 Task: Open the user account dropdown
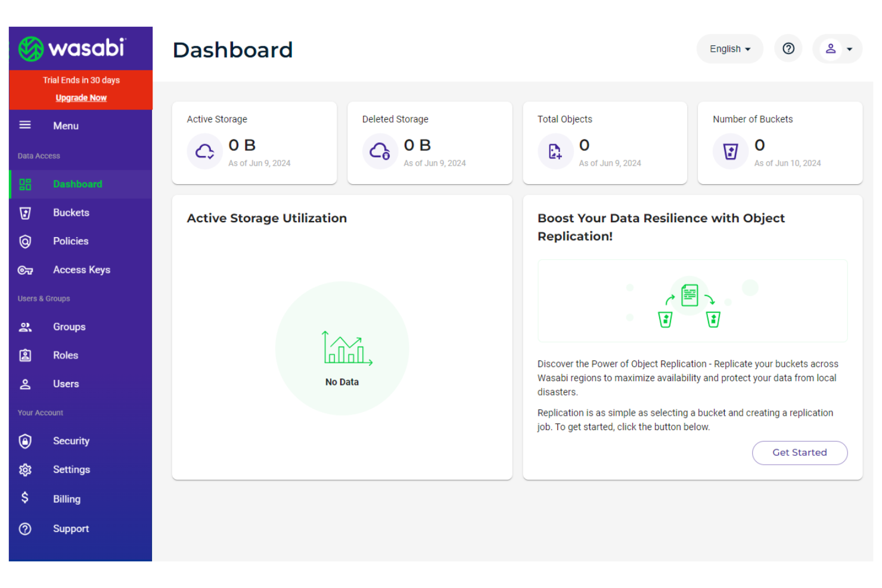[x=837, y=49]
